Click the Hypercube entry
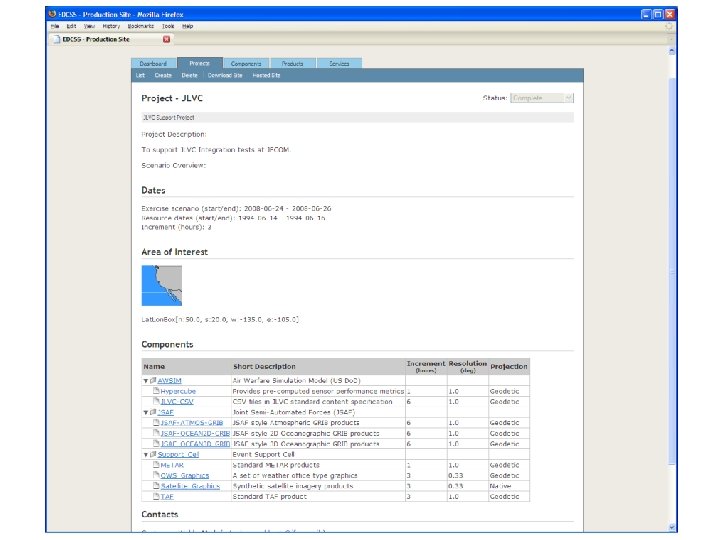The image size is (720, 540). (x=178, y=391)
